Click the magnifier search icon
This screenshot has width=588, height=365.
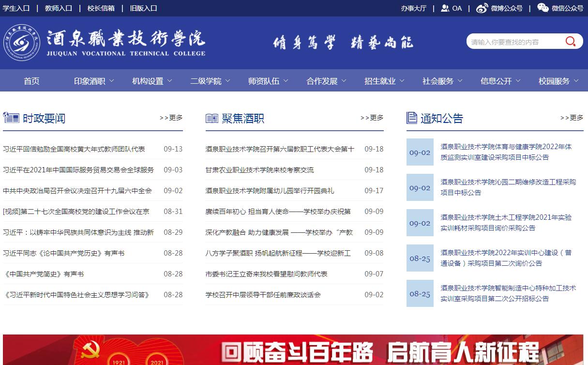571,42
